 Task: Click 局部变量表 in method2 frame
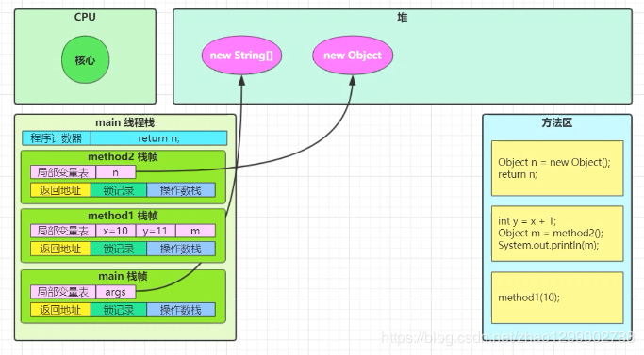[x=63, y=172]
